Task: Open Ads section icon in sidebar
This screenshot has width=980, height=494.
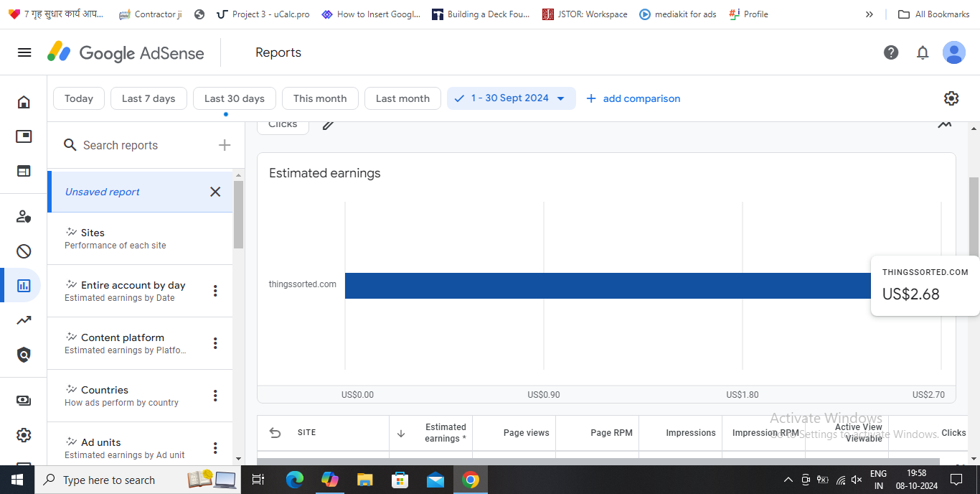Action: pos(24,136)
